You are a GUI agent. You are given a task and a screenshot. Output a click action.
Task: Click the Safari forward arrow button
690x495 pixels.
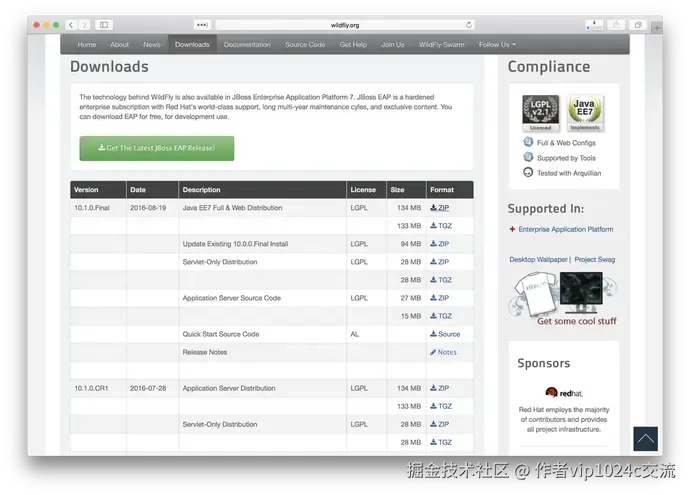coord(84,25)
